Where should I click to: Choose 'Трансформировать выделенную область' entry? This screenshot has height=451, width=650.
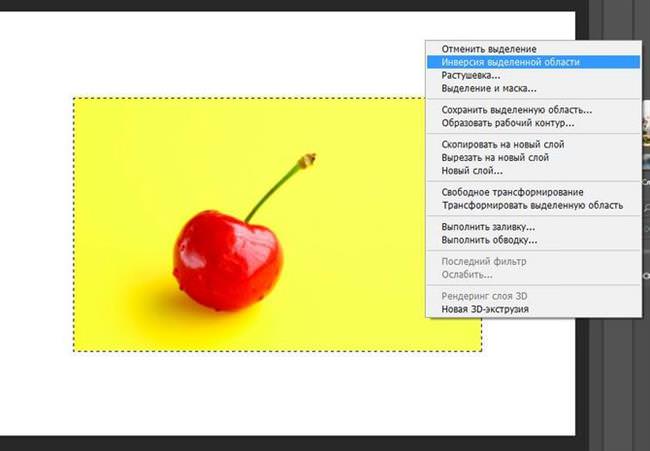point(534,206)
